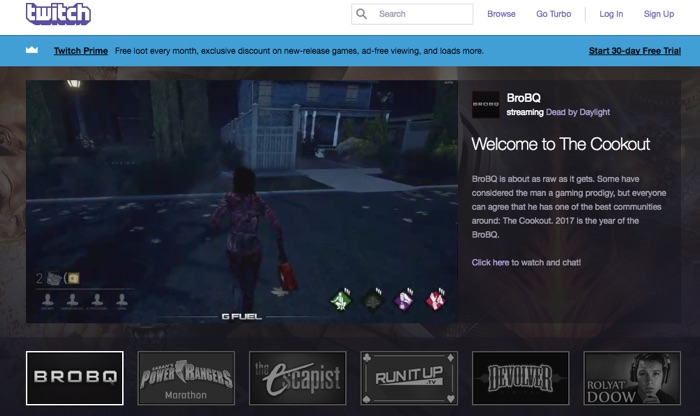
Task: Select the Devolver carousel thumbnail
Action: (x=521, y=378)
